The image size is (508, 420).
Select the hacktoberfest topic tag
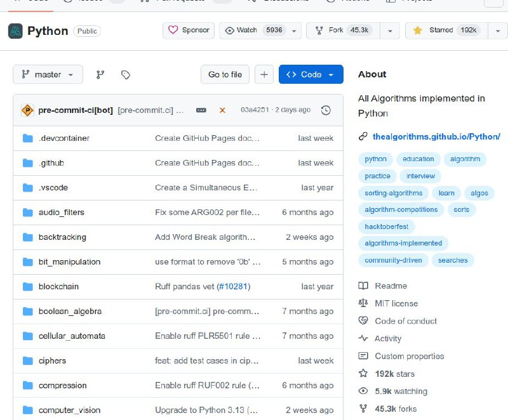387,226
